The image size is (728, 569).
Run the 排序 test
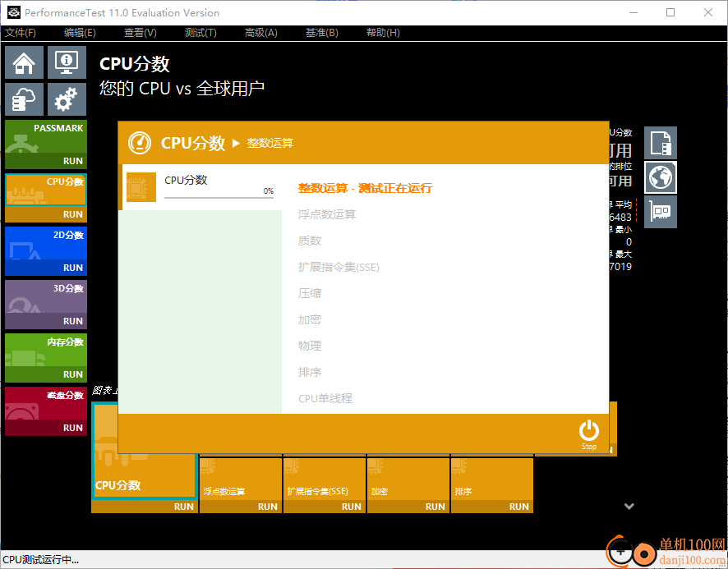[x=492, y=507]
